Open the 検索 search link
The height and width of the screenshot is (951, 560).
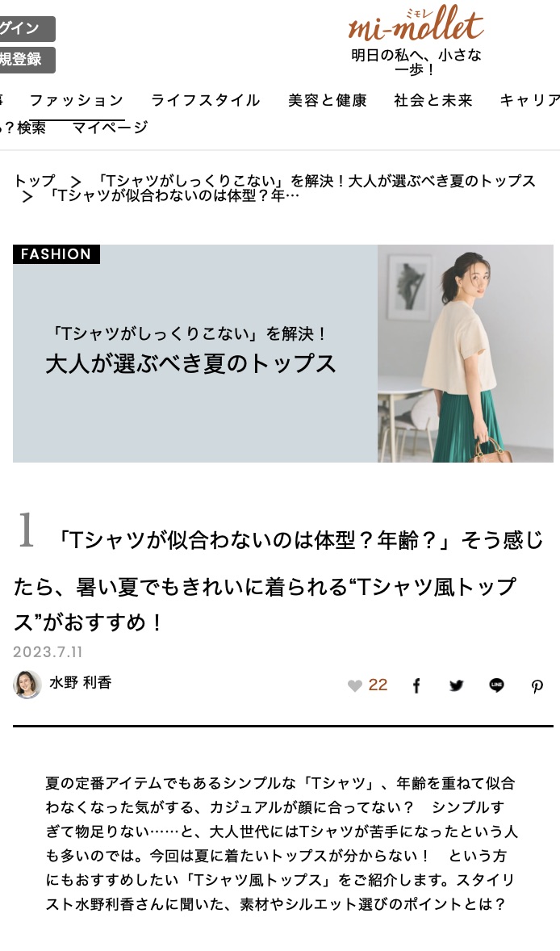click(x=31, y=128)
